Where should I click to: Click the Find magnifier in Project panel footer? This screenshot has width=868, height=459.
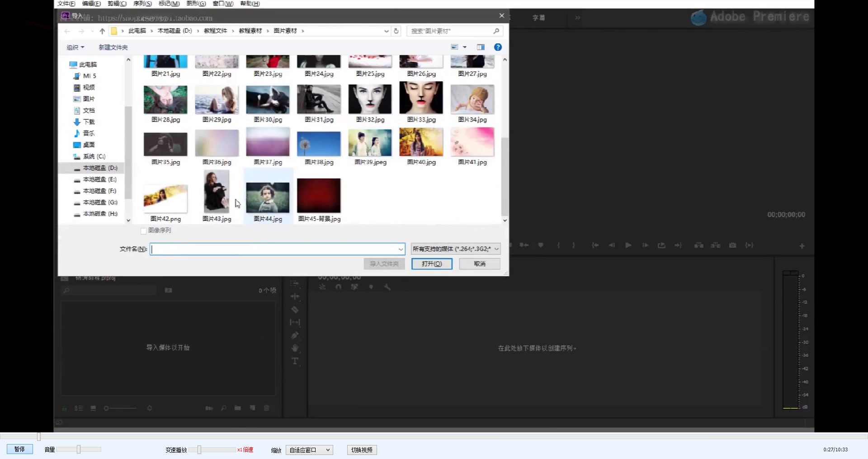tap(223, 408)
